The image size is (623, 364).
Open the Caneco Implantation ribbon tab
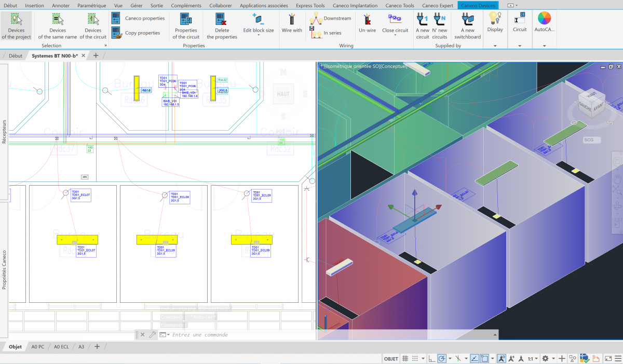coord(355,5)
